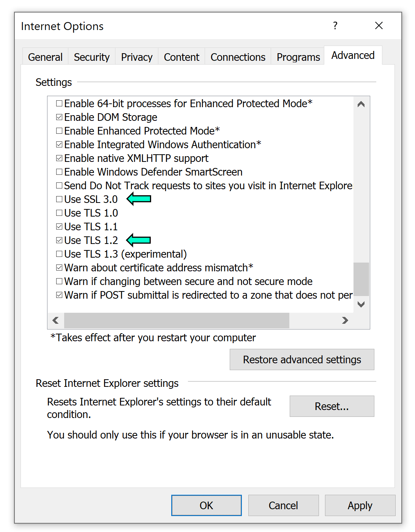Go to the Connections tab
Screen dimensions: 415x532
point(238,57)
